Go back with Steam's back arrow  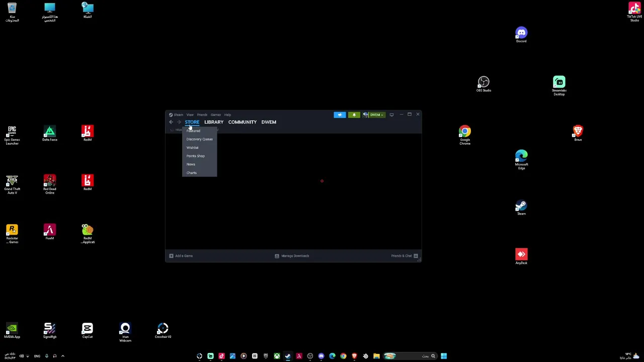[x=171, y=122]
